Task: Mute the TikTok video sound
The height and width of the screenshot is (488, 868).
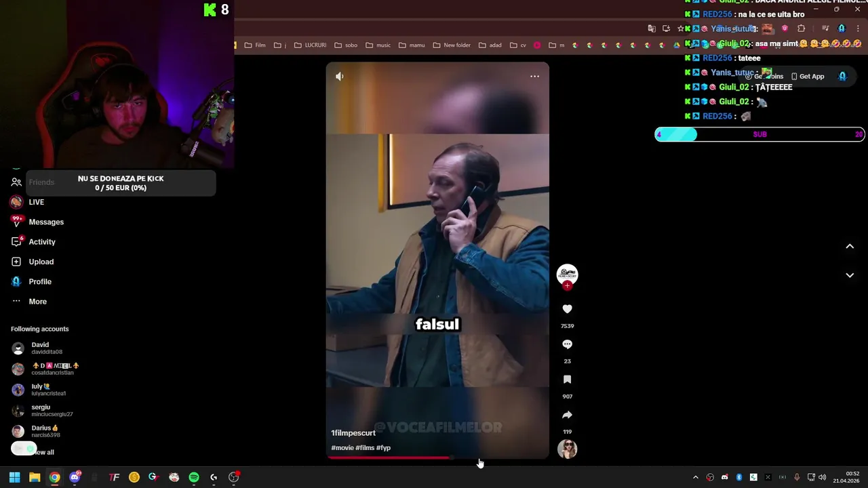Action: (340, 77)
